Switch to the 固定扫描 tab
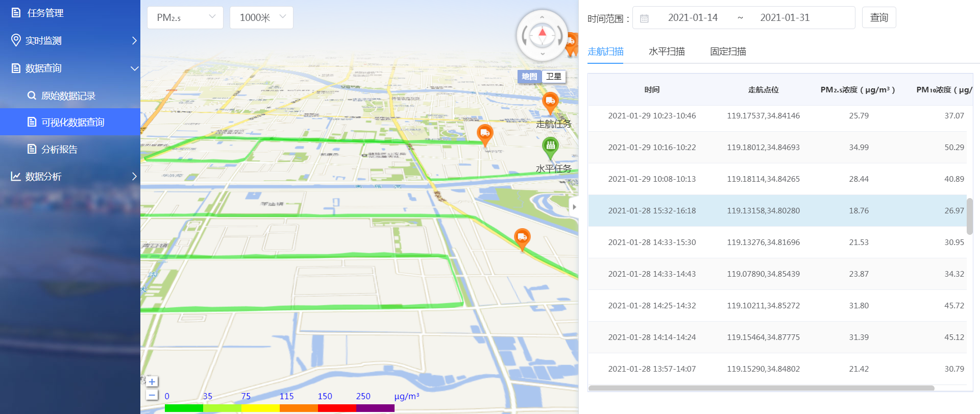This screenshot has height=414, width=980. [728, 52]
